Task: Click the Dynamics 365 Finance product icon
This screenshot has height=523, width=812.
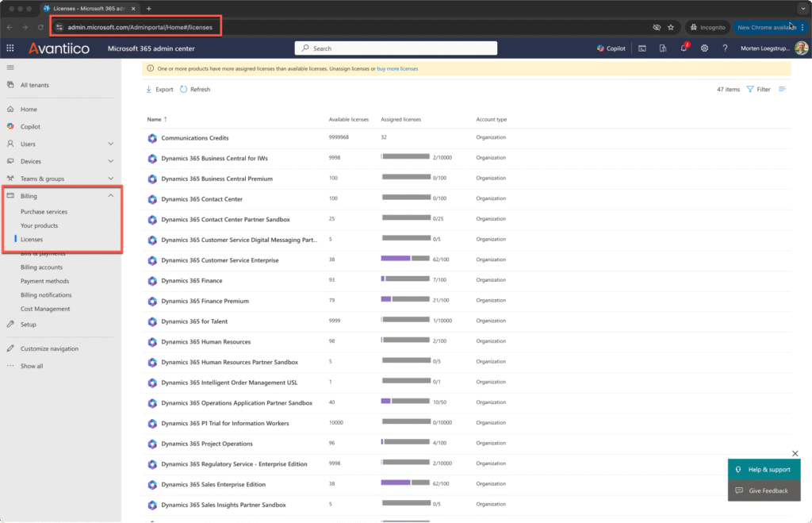Action: click(152, 280)
